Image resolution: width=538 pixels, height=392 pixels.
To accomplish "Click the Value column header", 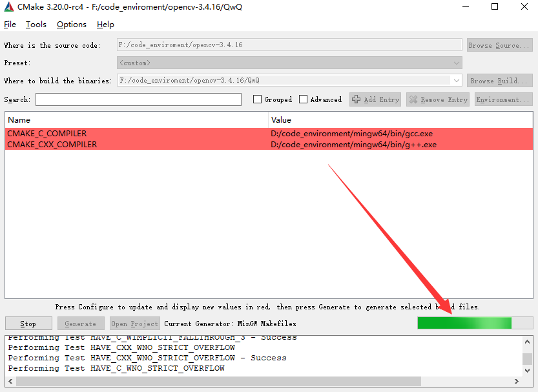I will pyautogui.click(x=400, y=119).
